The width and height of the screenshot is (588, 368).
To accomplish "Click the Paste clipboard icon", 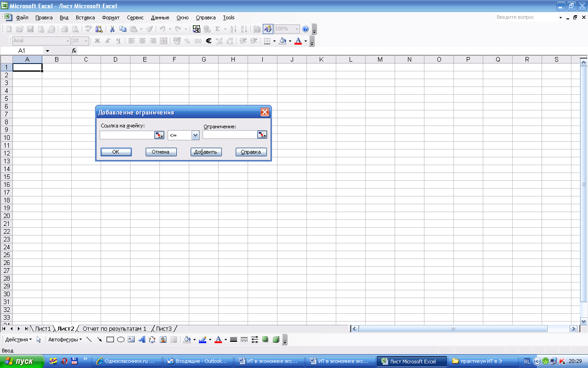I will [133, 29].
